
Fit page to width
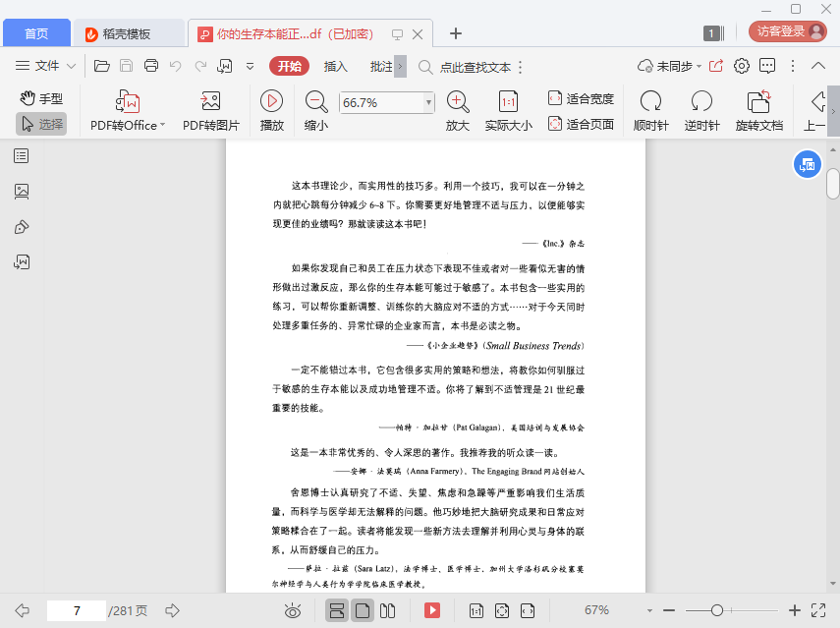582,98
